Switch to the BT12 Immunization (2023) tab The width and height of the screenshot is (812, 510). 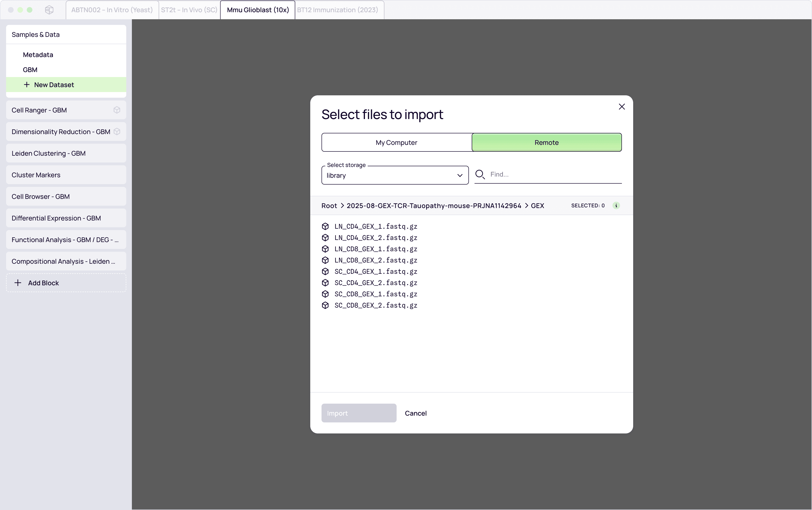pos(337,10)
